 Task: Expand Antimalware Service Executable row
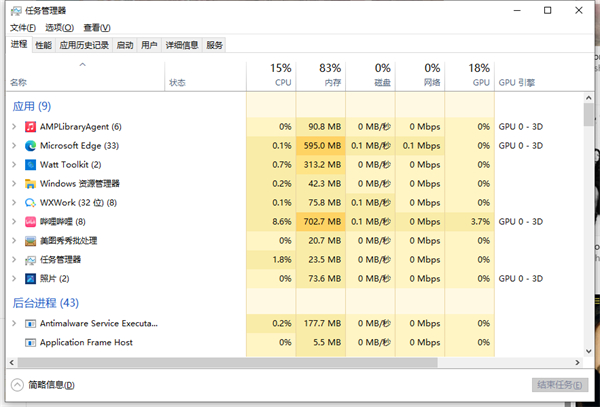13,324
